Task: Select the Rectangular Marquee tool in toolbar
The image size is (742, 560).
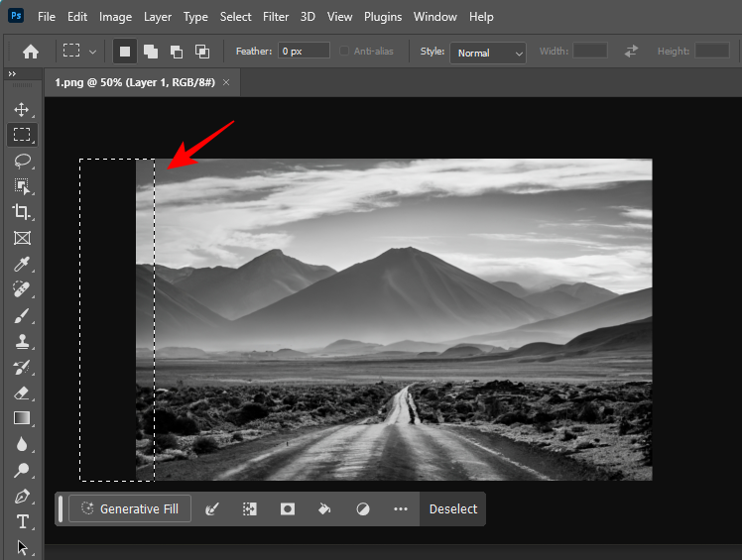Action: 22,135
